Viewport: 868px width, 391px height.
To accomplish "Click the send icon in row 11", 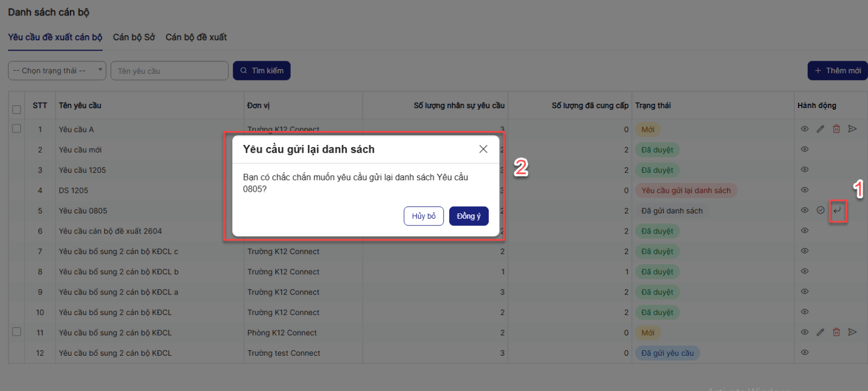I will (852, 332).
